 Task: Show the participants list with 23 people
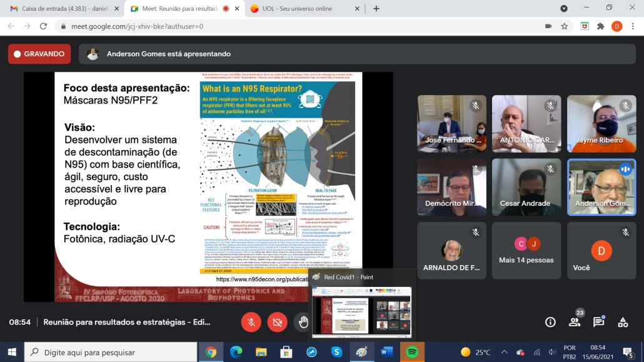pos(574,321)
